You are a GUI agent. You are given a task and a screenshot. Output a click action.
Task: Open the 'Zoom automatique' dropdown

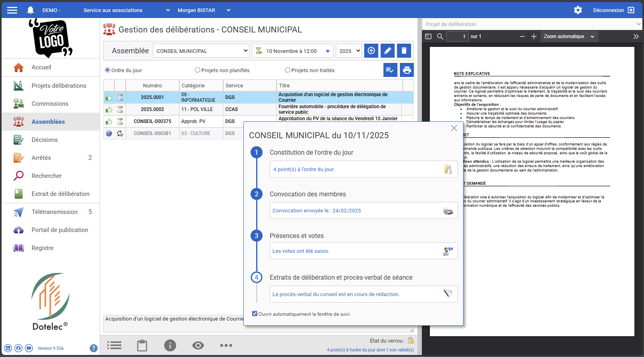[x=568, y=36]
